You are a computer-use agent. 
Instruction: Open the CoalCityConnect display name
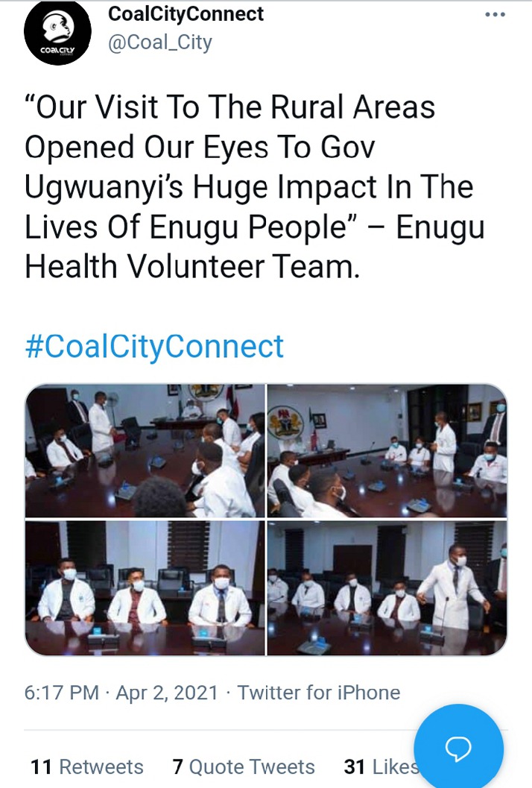[x=186, y=13]
